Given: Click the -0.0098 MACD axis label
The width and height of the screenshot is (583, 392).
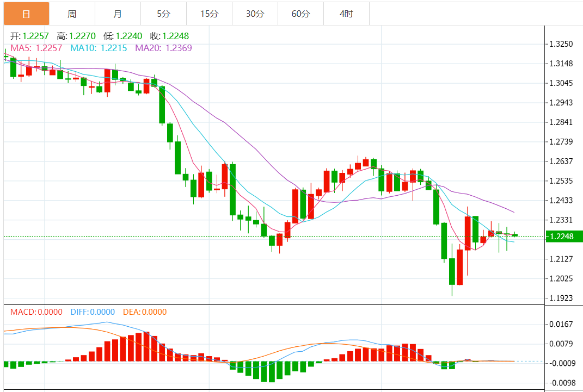Looking at the screenshot, I should 561,383.
